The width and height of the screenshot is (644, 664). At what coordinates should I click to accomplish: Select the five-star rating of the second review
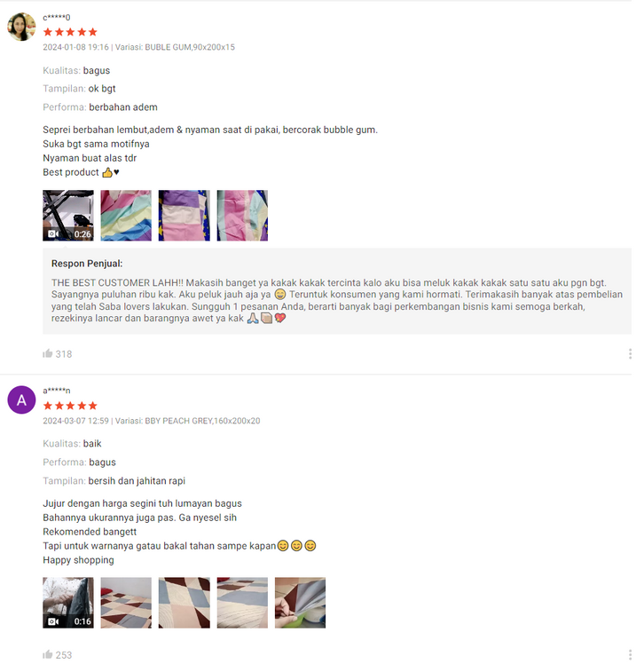coord(70,406)
